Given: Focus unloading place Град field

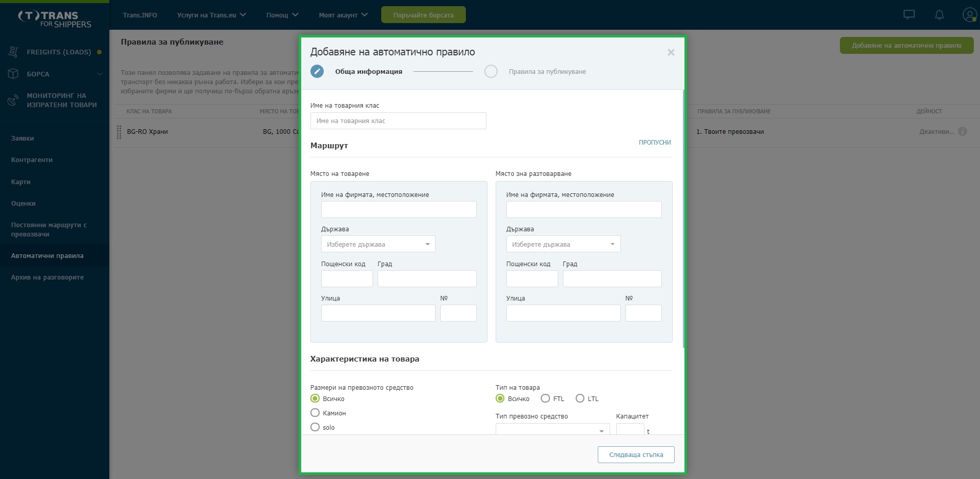Looking at the screenshot, I should pyautogui.click(x=612, y=278).
